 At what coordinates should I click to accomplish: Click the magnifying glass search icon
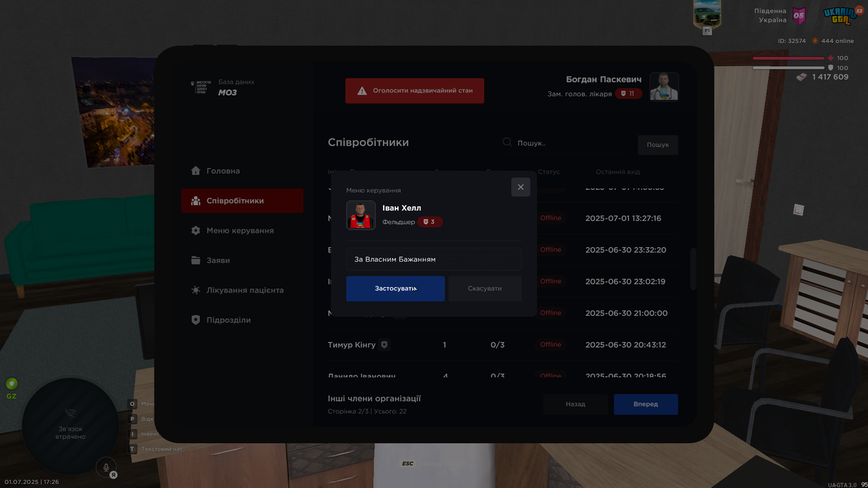pos(507,142)
